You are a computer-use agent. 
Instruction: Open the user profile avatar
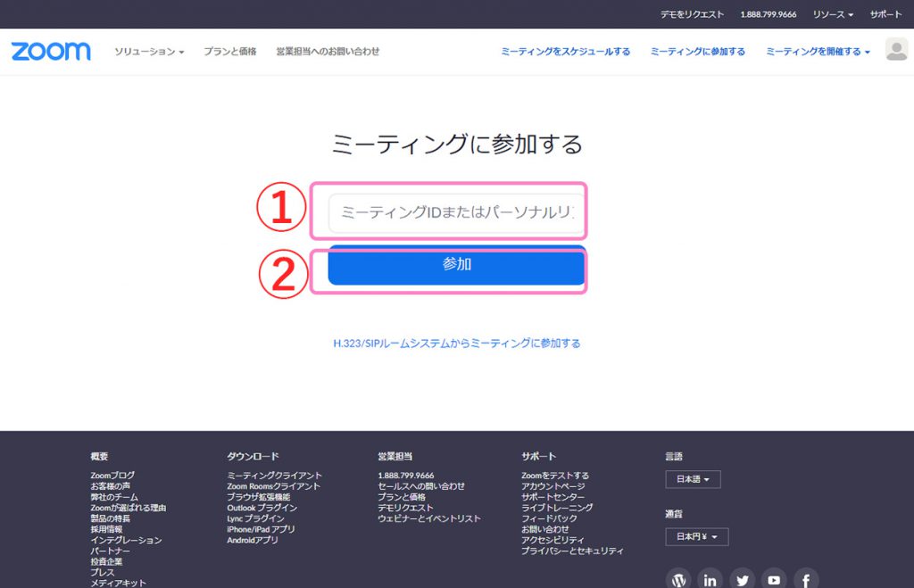(x=896, y=50)
